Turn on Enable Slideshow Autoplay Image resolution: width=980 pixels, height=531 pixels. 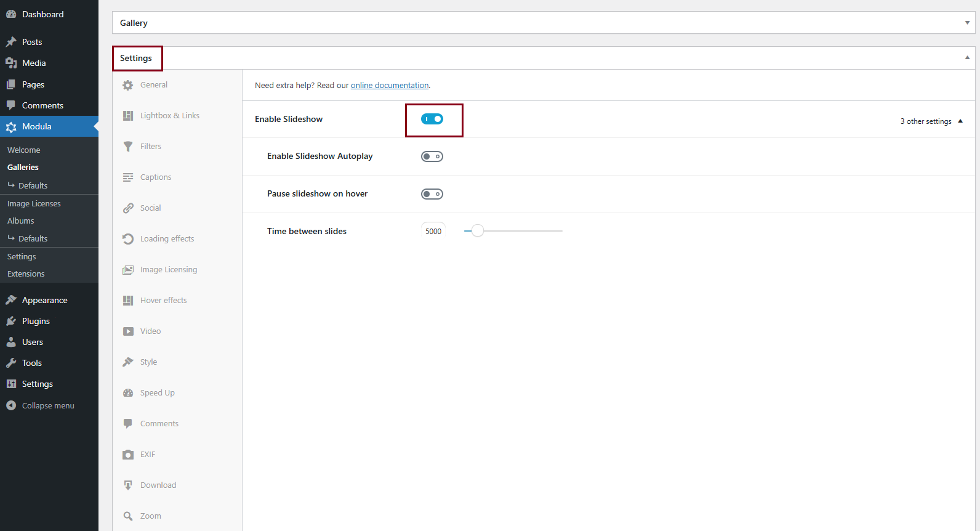point(432,156)
